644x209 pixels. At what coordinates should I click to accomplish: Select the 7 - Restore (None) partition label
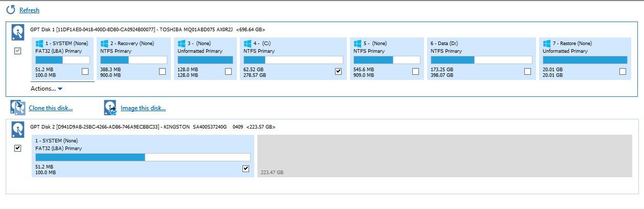point(572,44)
